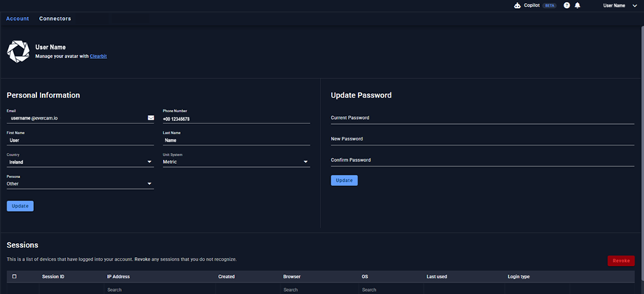Focus the First Name field
This screenshot has height=294, width=644.
[80, 140]
